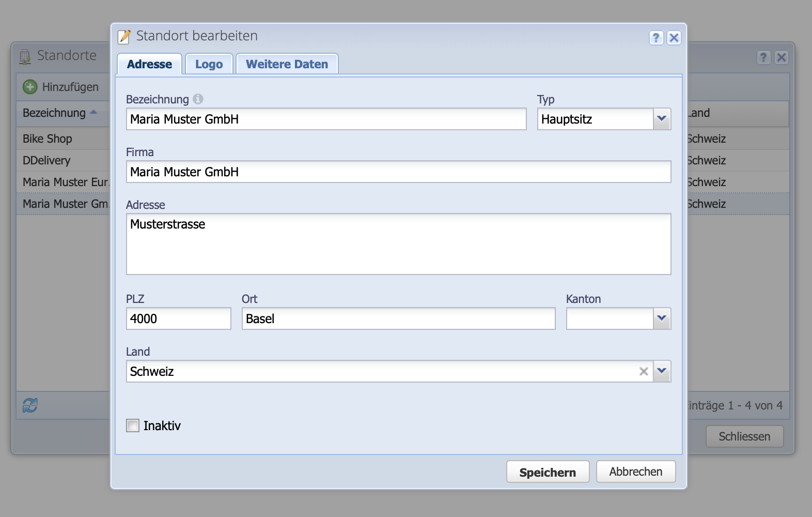
Task: Open help for Standort bearbeiten dialog
Action: tap(656, 38)
